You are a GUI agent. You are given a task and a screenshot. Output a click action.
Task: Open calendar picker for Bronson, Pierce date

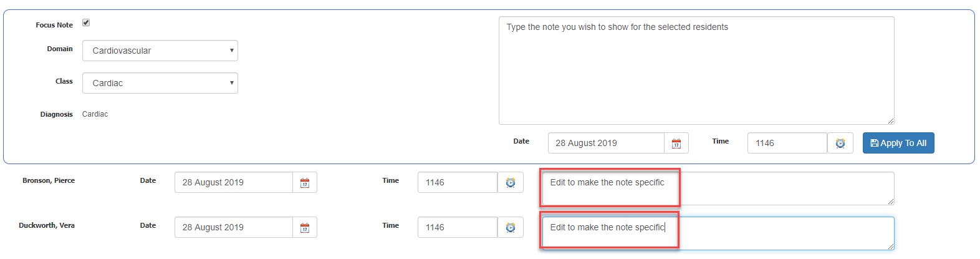coord(305,183)
